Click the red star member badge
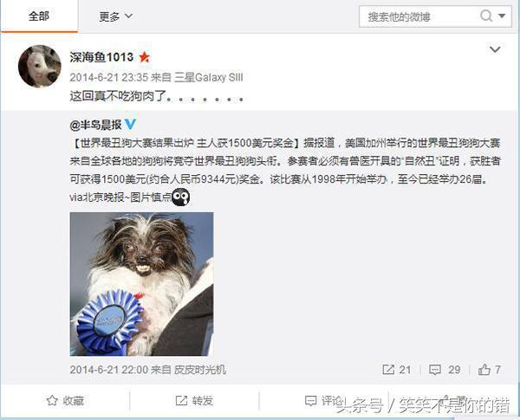 (x=144, y=57)
